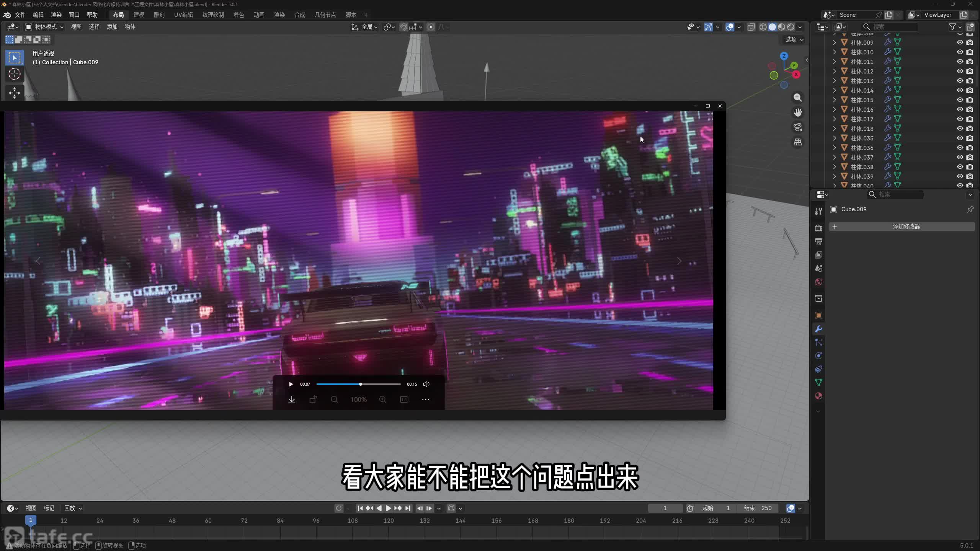Expand the 柱体.014 tree item

tap(835, 90)
